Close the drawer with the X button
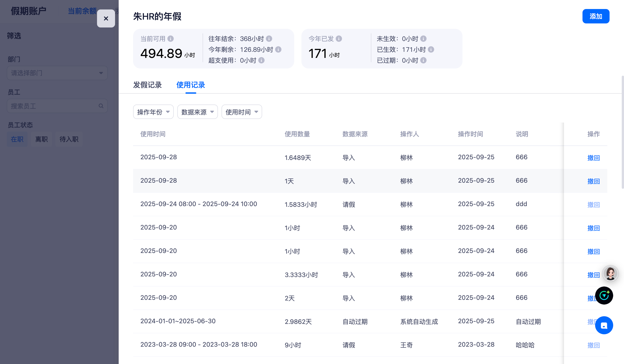 [106, 18]
